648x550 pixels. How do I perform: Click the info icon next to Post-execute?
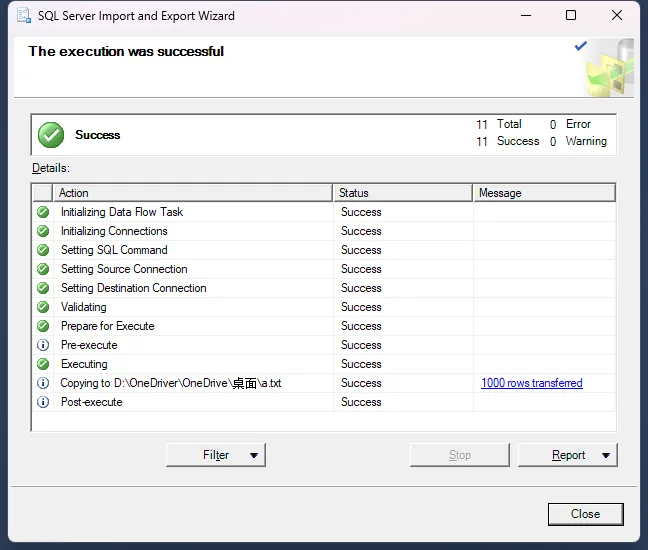(x=43, y=402)
